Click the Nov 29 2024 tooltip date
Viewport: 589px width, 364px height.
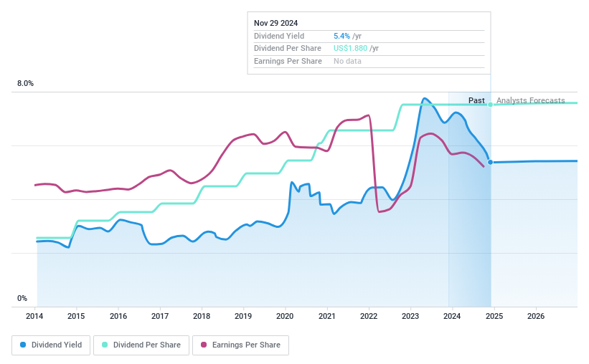tap(277, 23)
